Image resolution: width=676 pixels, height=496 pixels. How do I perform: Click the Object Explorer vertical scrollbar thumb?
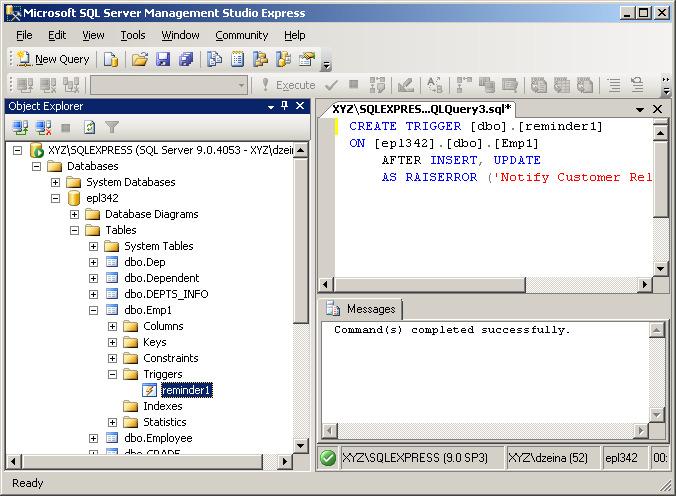[300, 241]
